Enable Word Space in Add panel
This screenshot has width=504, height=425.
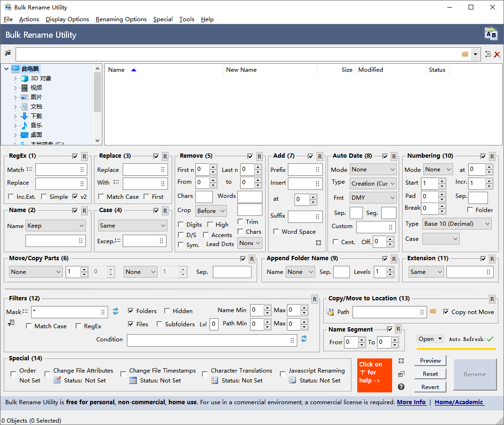pos(276,232)
